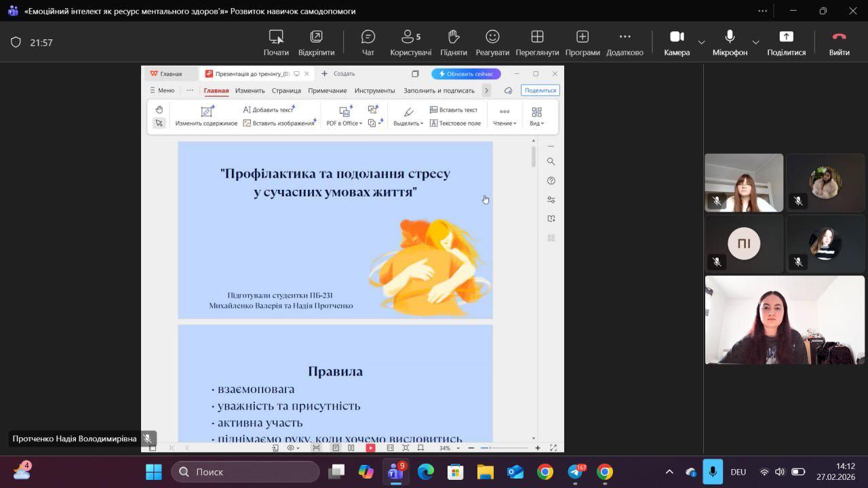Screen dimensions: 868x488
Task: Toggle the taskbar microphone indicator
Action: 712,472
